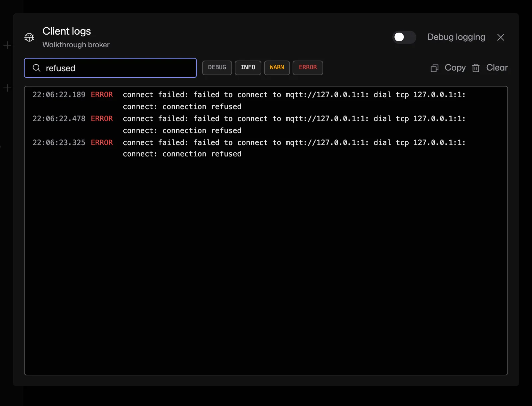
Task: Click the 'Debug logging' label
Action: pyautogui.click(x=456, y=37)
